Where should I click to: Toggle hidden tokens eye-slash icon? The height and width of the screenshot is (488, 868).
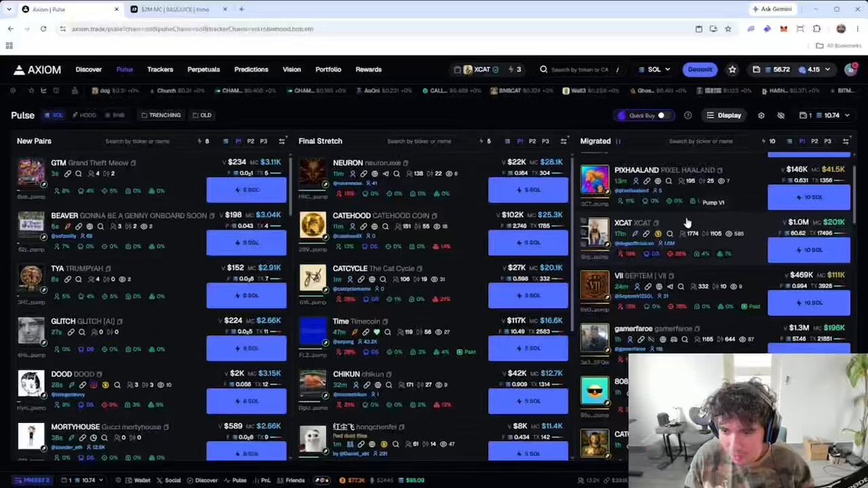(x=780, y=116)
